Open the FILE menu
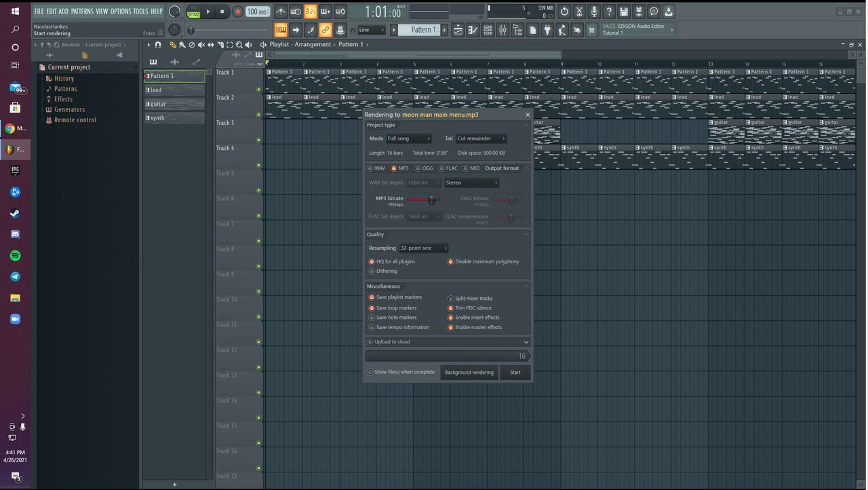This screenshot has height=490, width=868. [x=39, y=12]
